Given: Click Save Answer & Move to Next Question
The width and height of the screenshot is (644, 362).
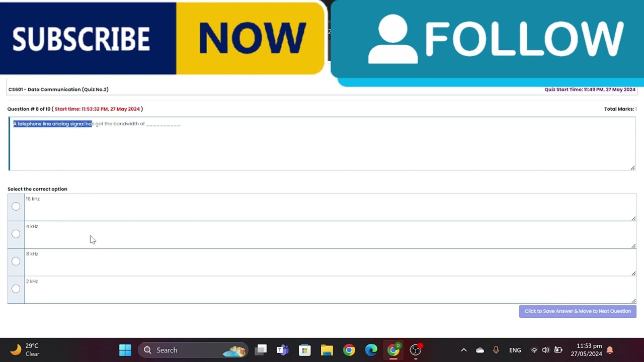Looking at the screenshot, I should (578, 311).
